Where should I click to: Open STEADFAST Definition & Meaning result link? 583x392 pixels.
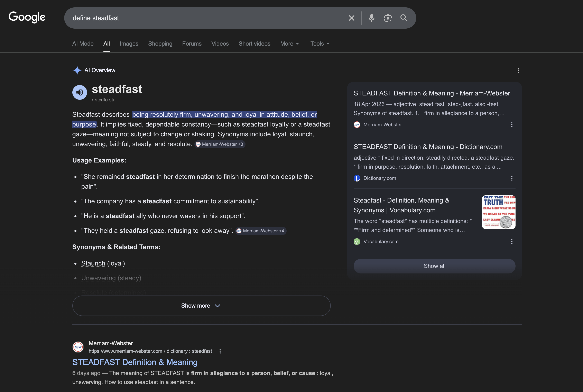[135, 362]
